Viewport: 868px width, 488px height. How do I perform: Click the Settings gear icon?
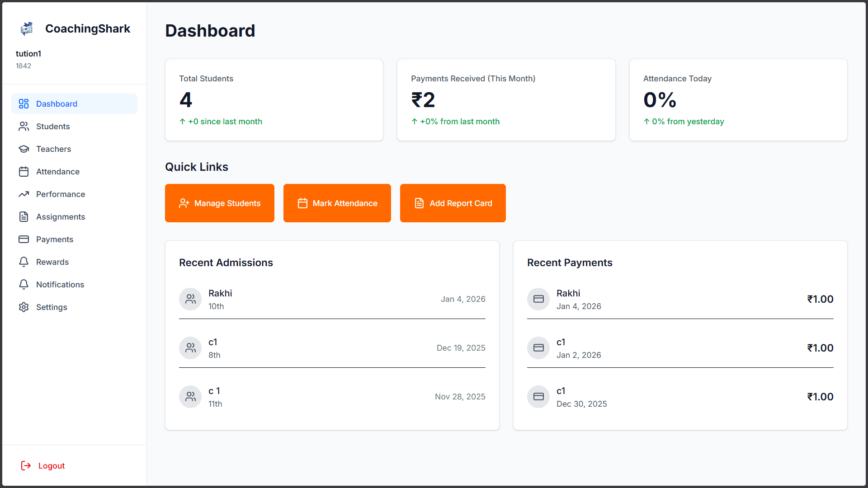pos(24,307)
